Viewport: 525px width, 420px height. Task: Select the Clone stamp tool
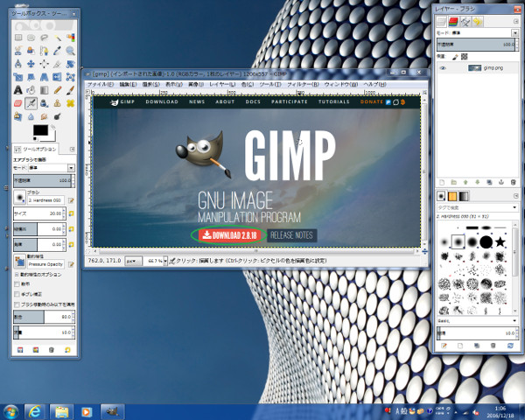57,103
